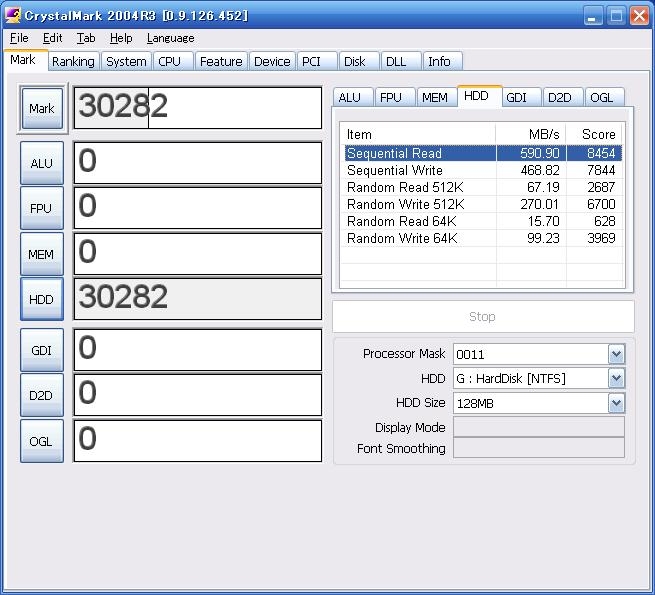Click the MB/s column header
Viewport: 655px width, 595px height.
531,134
